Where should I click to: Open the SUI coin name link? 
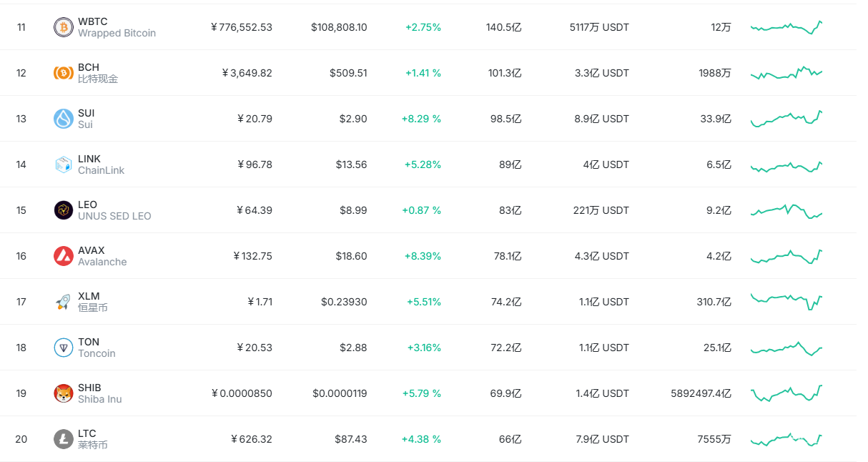click(86, 113)
